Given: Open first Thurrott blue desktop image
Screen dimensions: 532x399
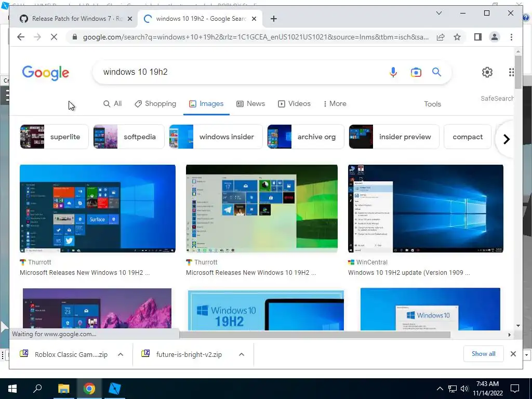Looking at the screenshot, I should tap(98, 209).
